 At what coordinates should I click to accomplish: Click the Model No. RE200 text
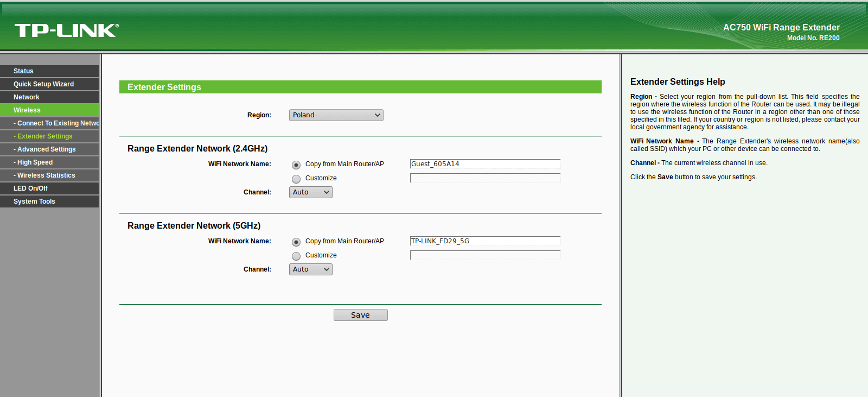tap(813, 38)
